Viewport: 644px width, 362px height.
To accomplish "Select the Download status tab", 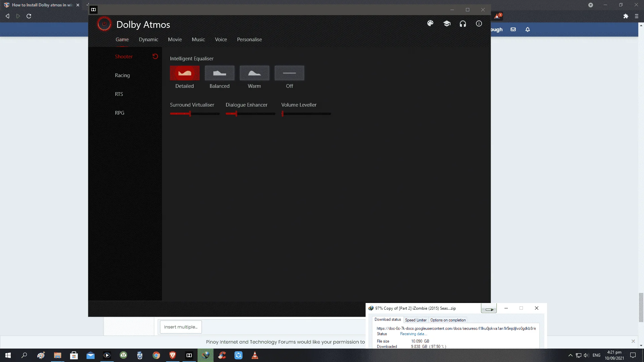I will pos(388,320).
